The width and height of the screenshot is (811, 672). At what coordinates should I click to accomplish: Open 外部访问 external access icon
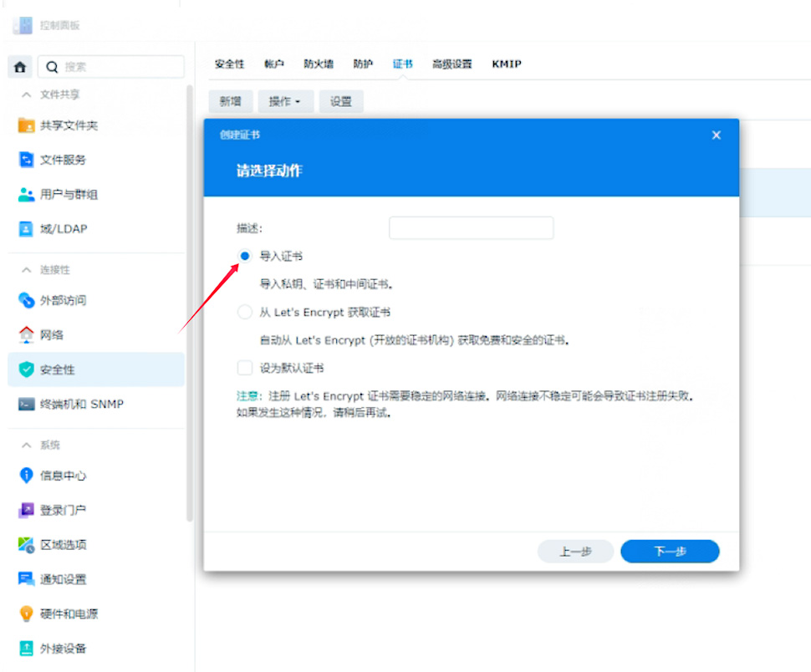click(x=27, y=300)
